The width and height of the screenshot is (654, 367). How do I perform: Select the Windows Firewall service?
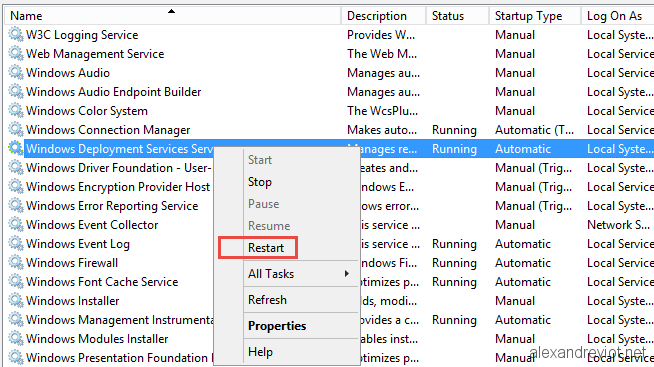tap(72, 262)
